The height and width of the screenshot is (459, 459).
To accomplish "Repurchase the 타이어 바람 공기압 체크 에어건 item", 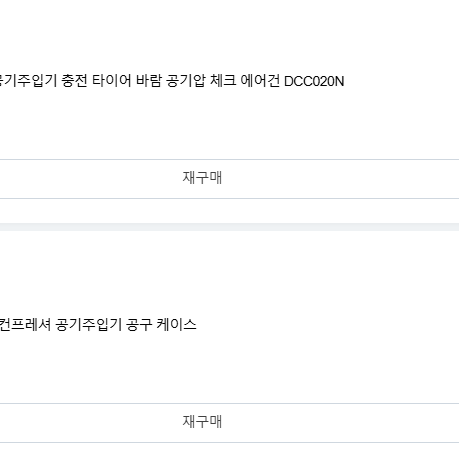I will 202,178.
